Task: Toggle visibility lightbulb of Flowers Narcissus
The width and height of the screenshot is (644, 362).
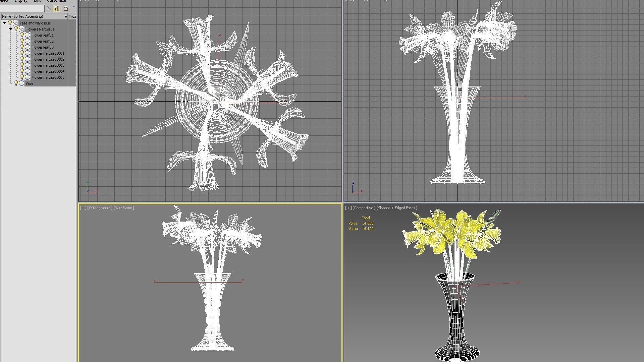Action: coord(16,29)
